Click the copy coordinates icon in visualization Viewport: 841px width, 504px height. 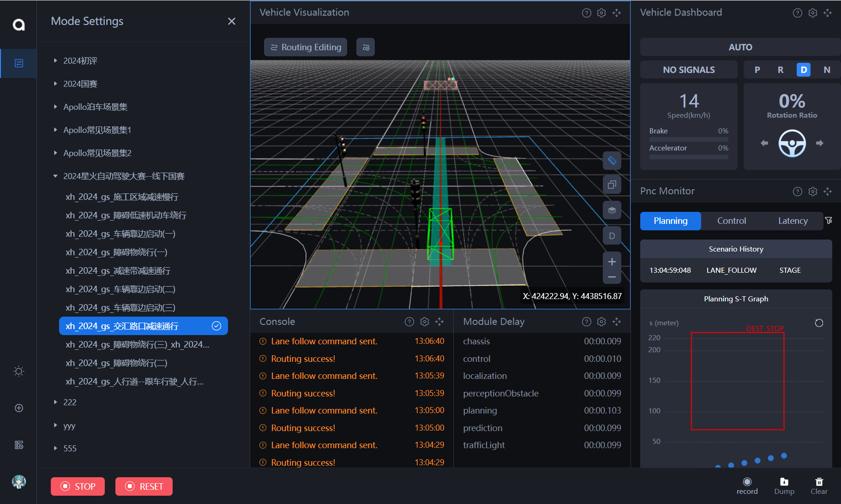coord(612,185)
